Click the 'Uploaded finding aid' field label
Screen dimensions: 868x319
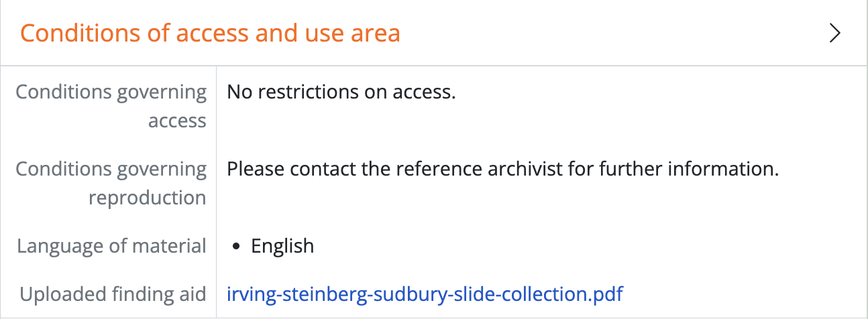pos(113,294)
